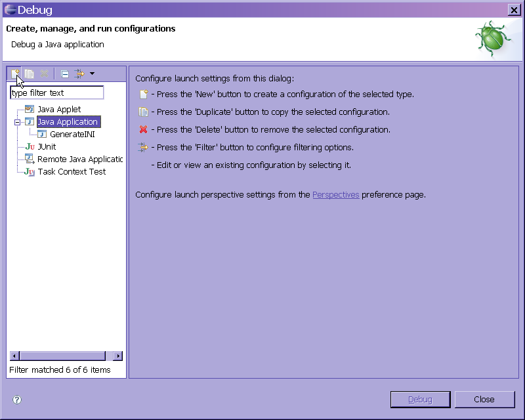Click the Duplicate configuration toolbar icon
Screen dimensions: 525x420
30,73
